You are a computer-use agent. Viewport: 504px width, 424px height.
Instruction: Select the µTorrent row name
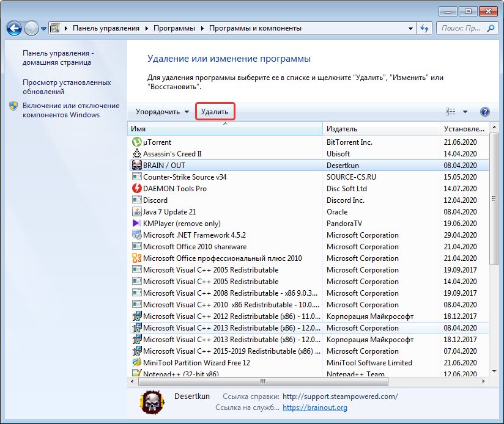pyautogui.click(x=157, y=142)
